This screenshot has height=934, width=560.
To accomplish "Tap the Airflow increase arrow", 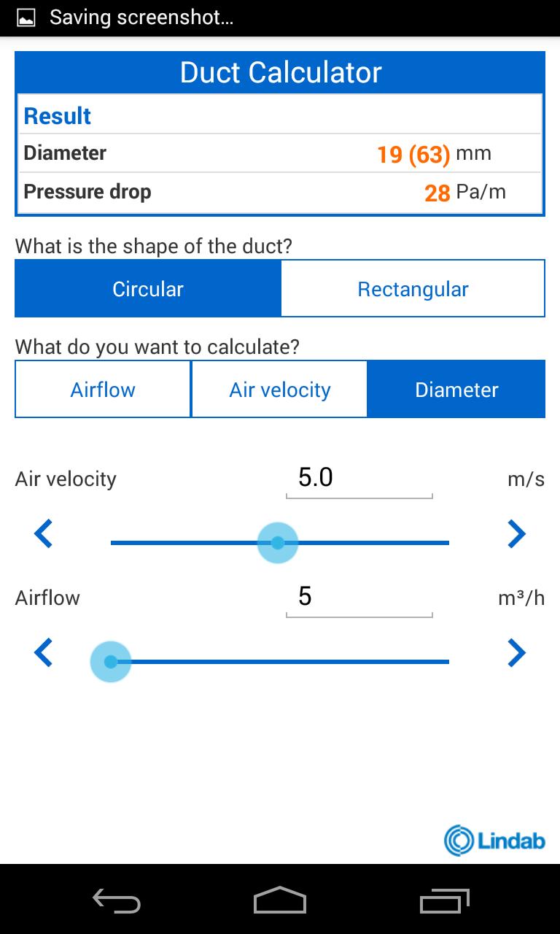I will tap(516, 652).
